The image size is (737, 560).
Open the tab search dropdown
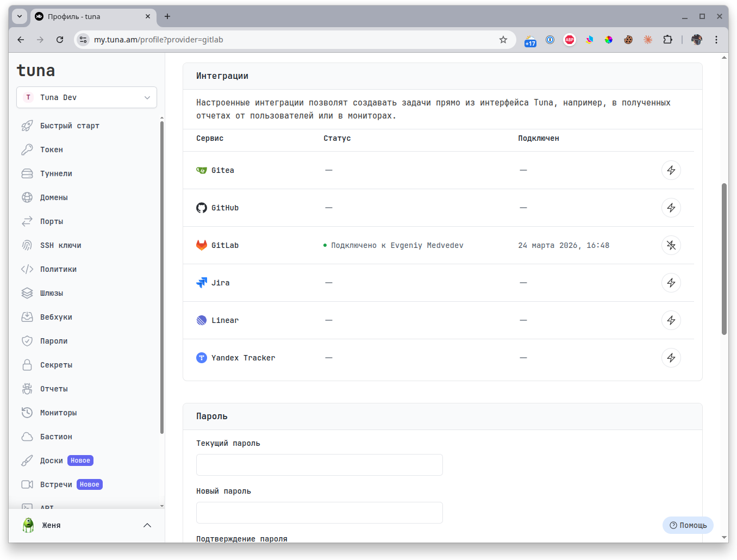[20, 16]
